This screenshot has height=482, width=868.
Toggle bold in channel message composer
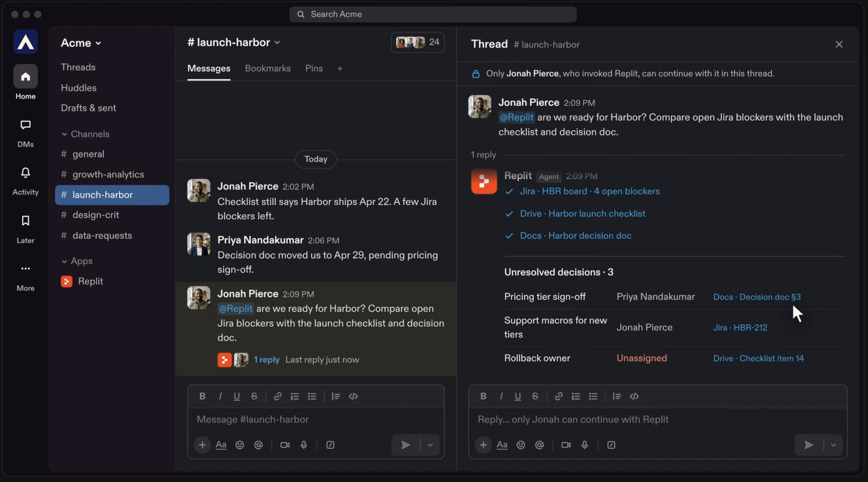(x=202, y=396)
